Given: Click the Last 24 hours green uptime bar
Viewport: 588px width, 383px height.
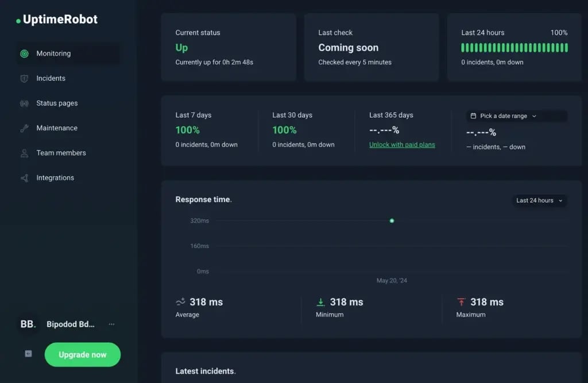Looking at the screenshot, I should tap(514, 48).
